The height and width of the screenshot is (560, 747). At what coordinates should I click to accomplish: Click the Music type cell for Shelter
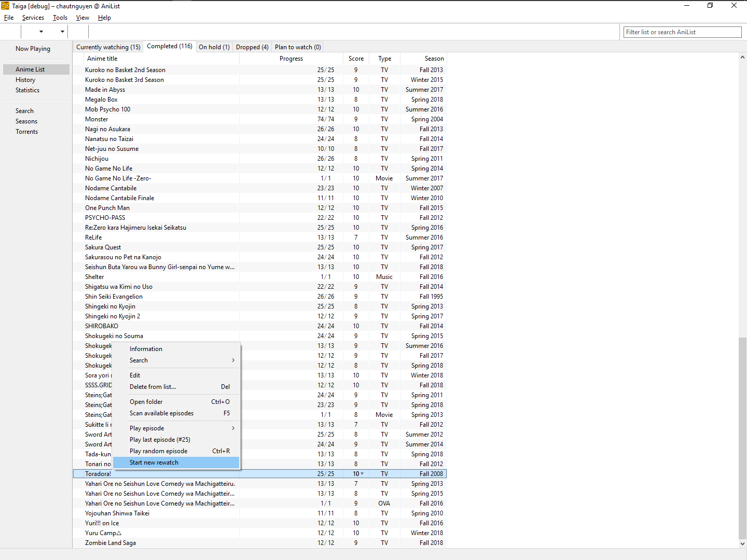(384, 277)
